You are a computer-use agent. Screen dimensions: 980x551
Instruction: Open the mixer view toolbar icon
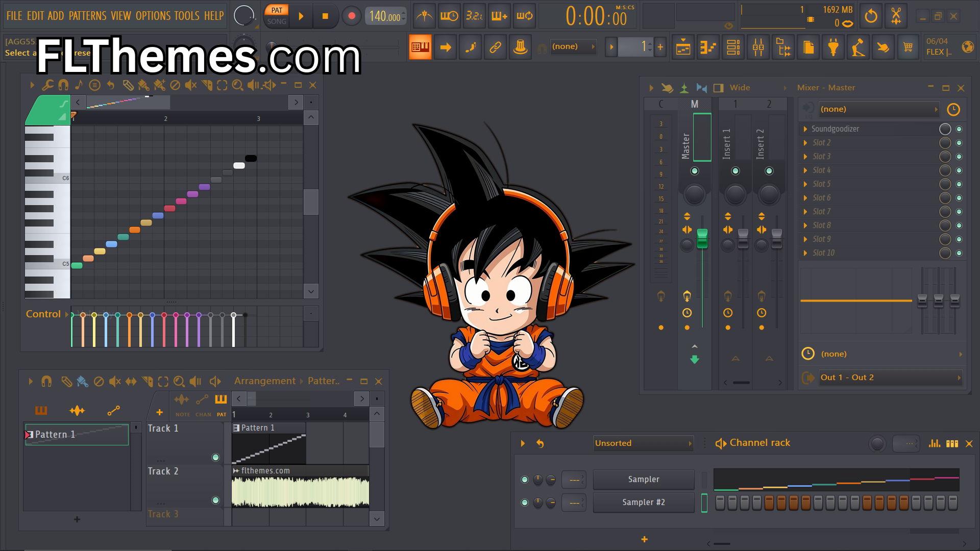(x=758, y=47)
